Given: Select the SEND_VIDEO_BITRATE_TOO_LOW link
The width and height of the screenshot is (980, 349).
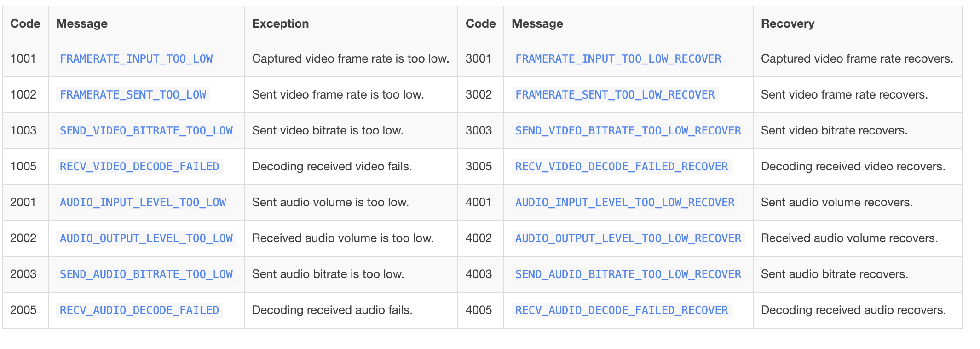Looking at the screenshot, I should tap(146, 131).
